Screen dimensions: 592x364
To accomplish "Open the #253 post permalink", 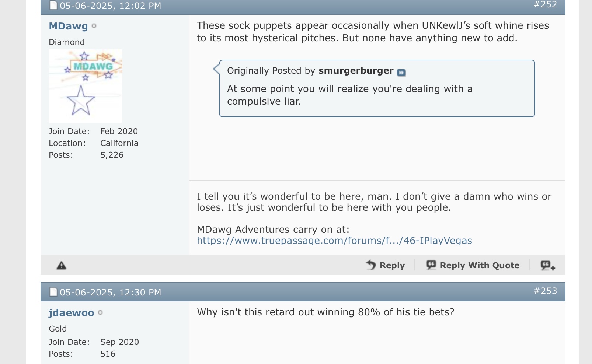I will click(545, 291).
